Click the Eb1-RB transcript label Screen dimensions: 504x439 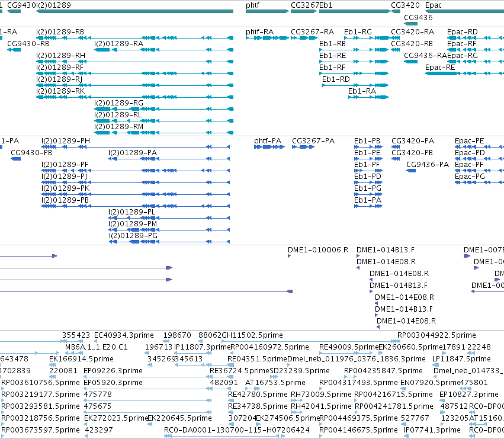[x=332, y=44]
